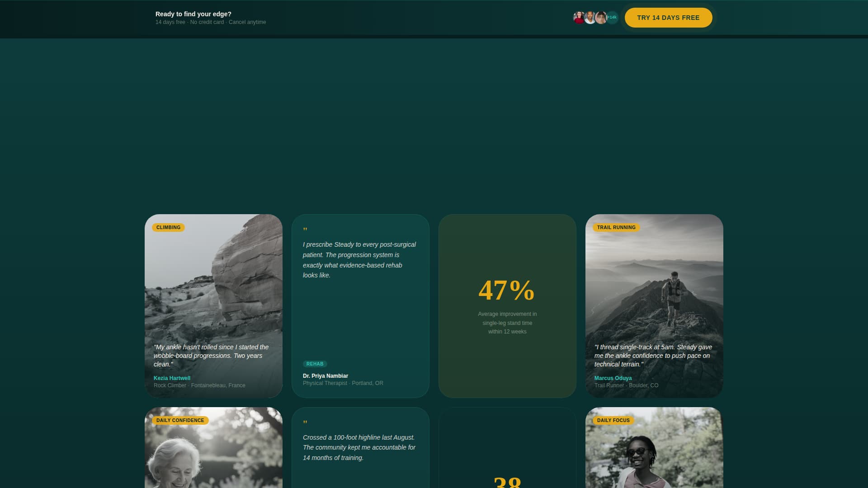The width and height of the screenshot is (868, 488).
Task: Click 'Ready to find your edge?' heading
Action: (193, 14)
